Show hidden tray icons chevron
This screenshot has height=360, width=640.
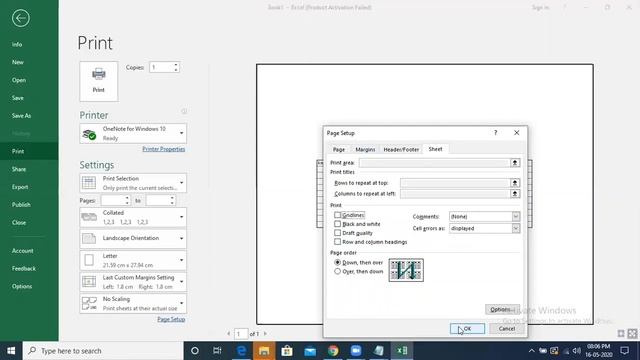[531, 351]
